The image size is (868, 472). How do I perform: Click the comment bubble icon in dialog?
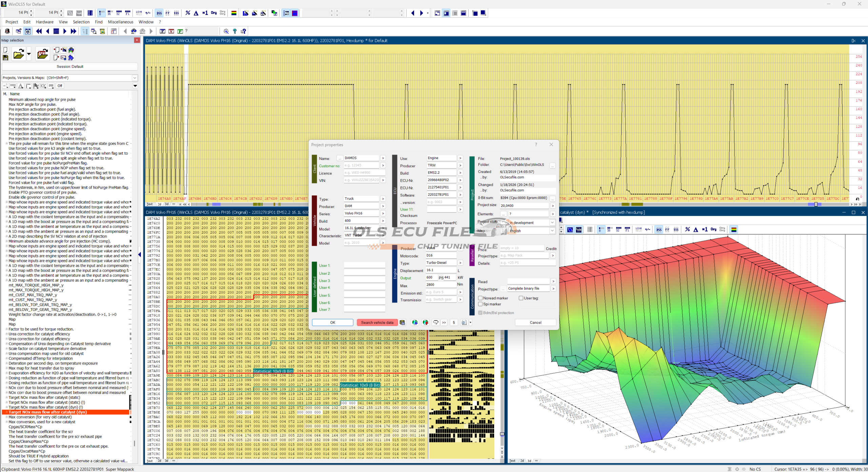coord(436,322)
